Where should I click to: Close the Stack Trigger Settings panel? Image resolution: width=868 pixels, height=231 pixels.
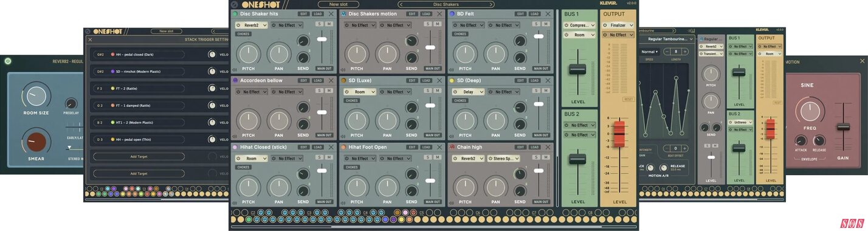pyautogui.click(x=90, y=40)
